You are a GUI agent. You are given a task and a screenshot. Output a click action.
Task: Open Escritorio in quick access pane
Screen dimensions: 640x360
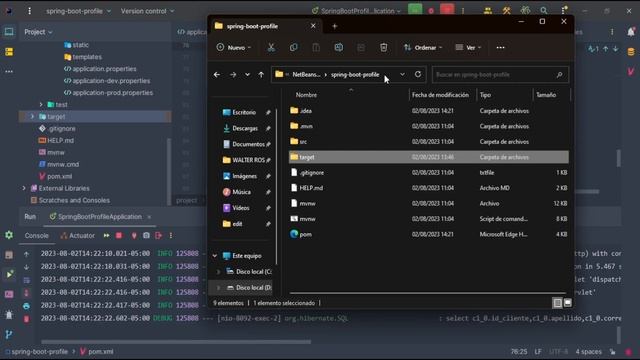click(x=244, y=112)
